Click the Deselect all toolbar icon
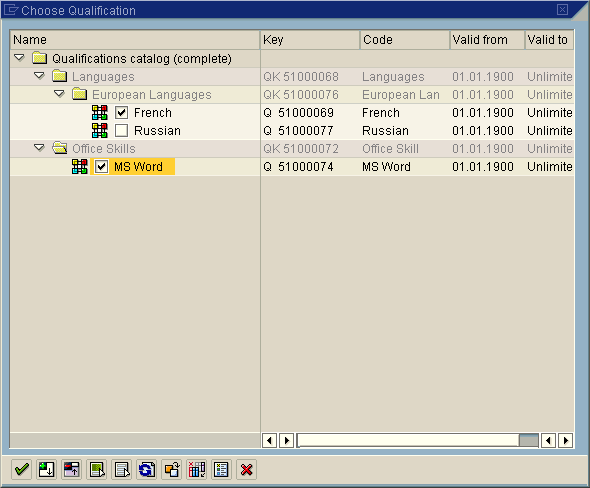Viewport: 590px width, 488px height. tap(122, 470)
